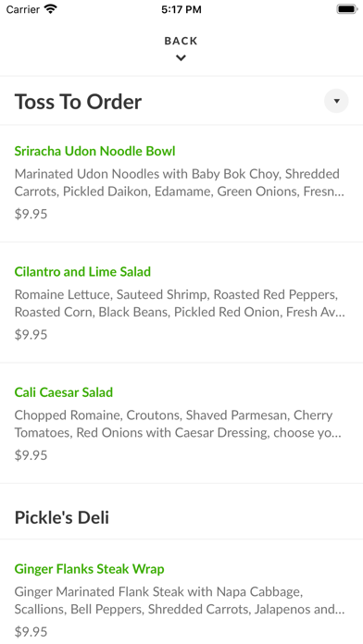Tap the BACK label at top
The height and width of the screenshot is (644, 363).
[181, 41]
